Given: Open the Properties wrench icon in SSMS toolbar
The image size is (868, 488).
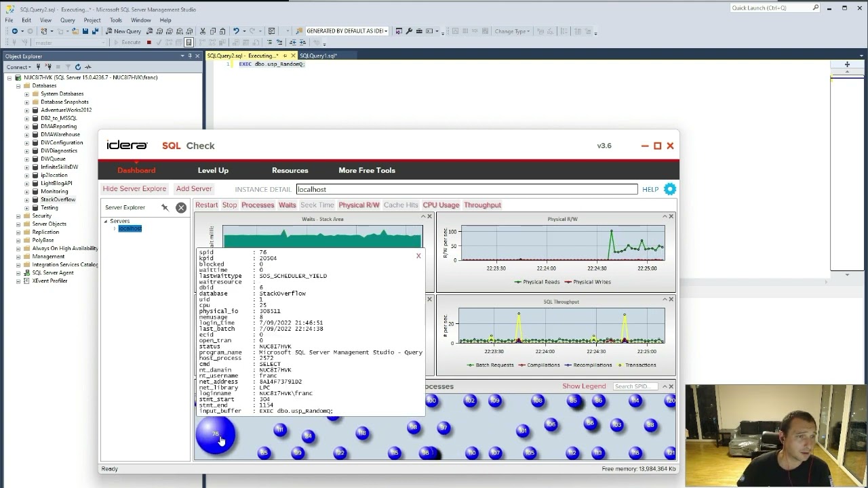Looking at the screenshot, I should coord(409,31).
